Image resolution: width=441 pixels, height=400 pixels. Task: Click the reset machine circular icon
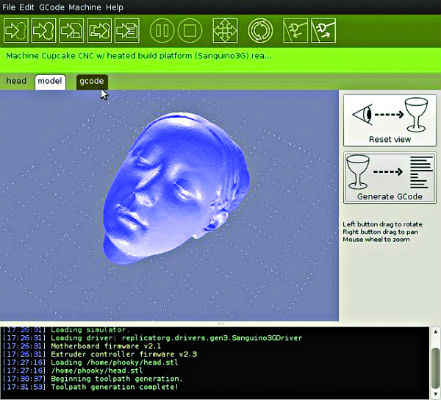coord(260,31)
